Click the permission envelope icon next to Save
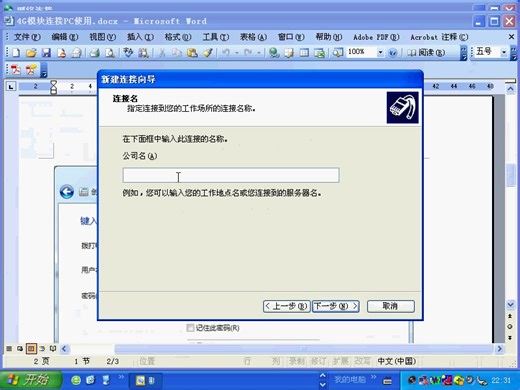 pos(61,52)
